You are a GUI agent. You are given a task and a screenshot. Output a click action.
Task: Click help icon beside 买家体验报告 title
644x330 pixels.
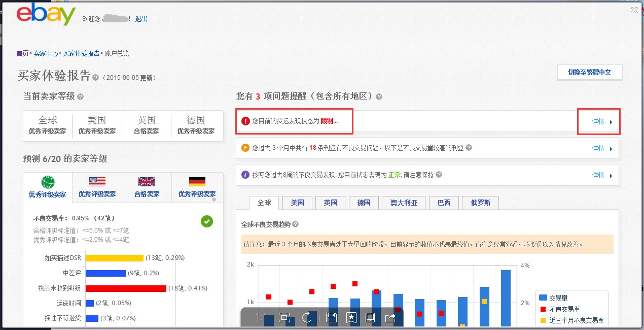(95, 77)
